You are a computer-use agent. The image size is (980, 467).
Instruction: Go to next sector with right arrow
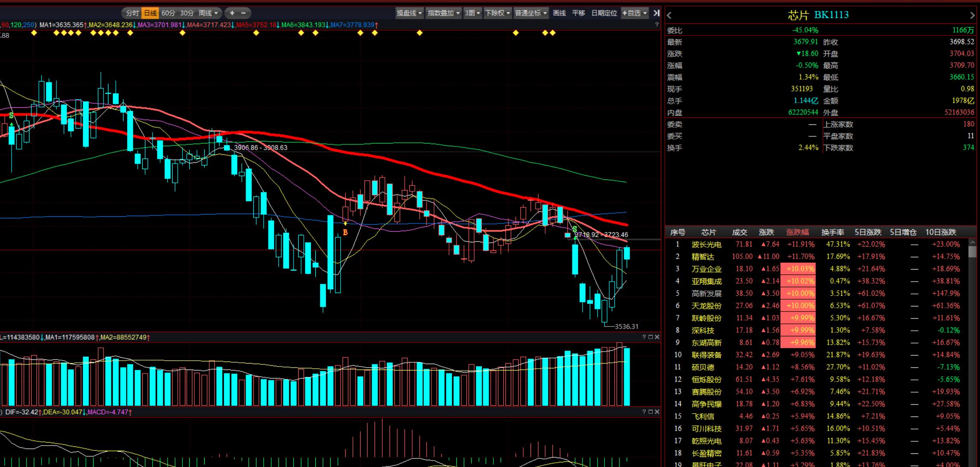[972, 15]
